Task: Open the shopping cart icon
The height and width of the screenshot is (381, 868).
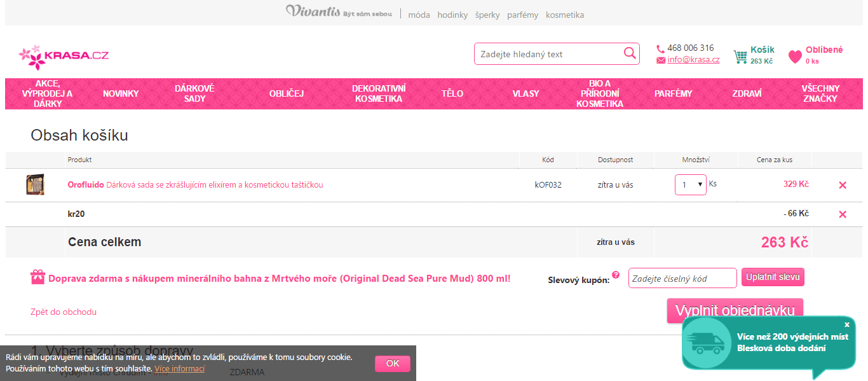Action: tap(740, 57)
